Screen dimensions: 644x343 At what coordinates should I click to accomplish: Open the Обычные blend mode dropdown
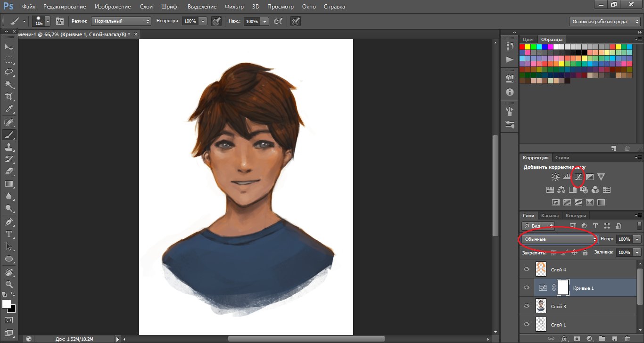(560, 239)
